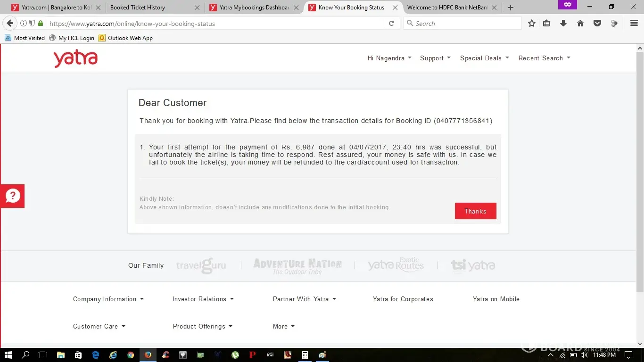Open the Support dropdown menu
The image size is (644, 362).
pos(435,58)
